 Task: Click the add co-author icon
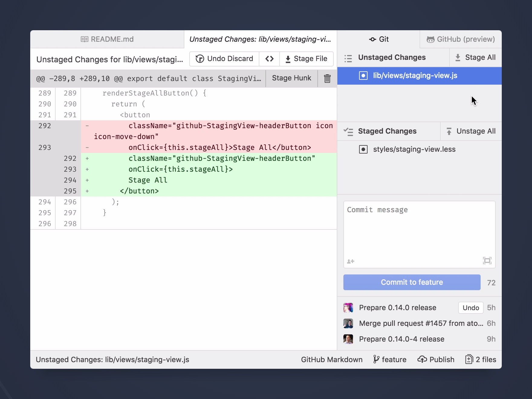coord(351,261)
